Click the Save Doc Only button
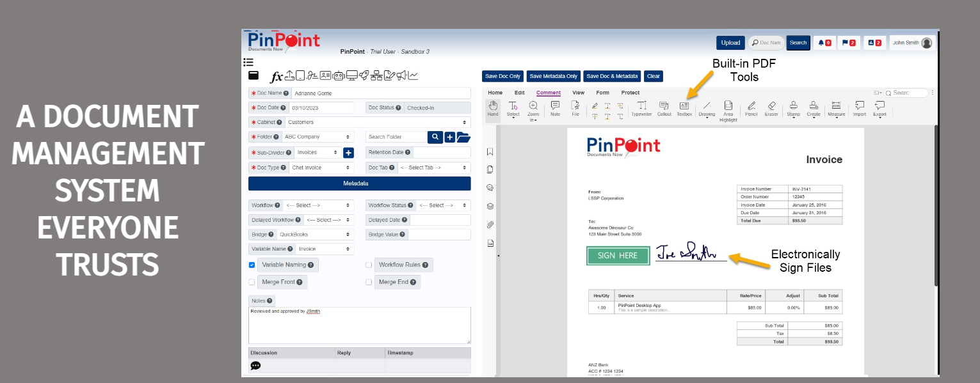 pyautogui.click(x=503, y=76)
